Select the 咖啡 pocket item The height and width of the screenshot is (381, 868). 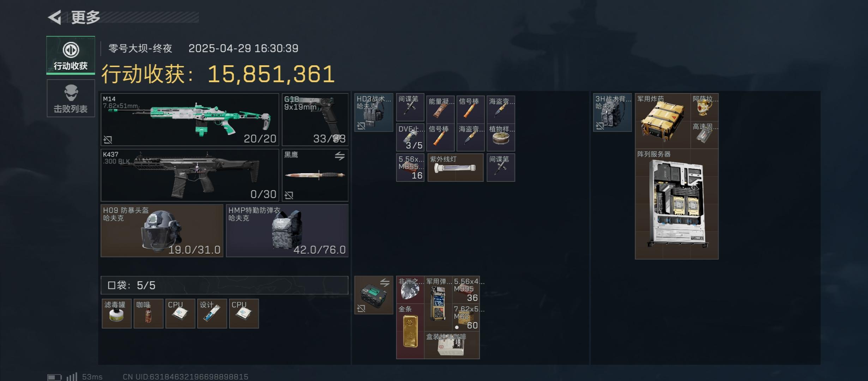click(x=149, y=314)
